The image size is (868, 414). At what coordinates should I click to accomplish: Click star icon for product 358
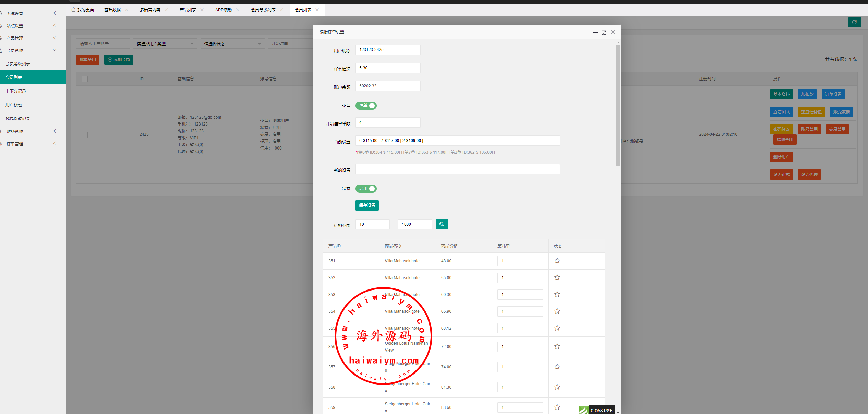557,387
